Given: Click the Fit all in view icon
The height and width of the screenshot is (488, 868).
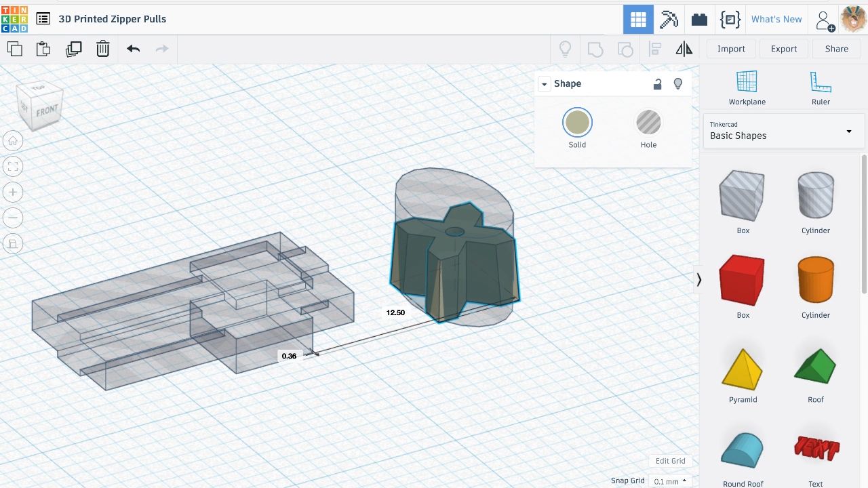Looking at the screenshot, I should 13,166.
